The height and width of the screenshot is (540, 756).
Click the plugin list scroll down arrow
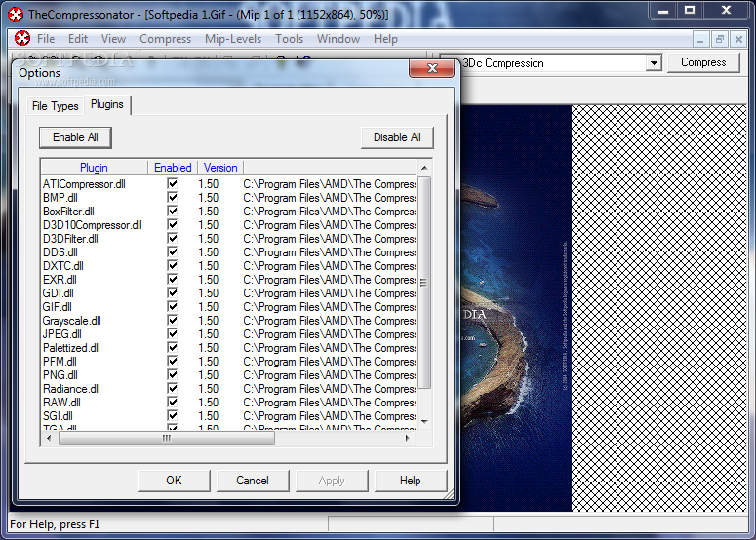pyautogui.click(x=424, y=422)
